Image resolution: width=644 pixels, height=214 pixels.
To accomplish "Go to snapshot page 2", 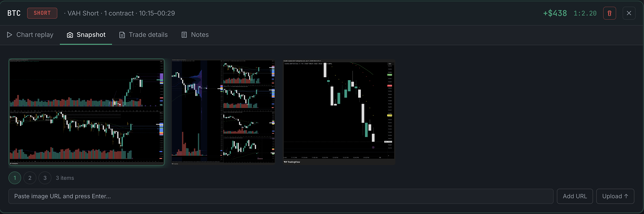I will 30,178.
